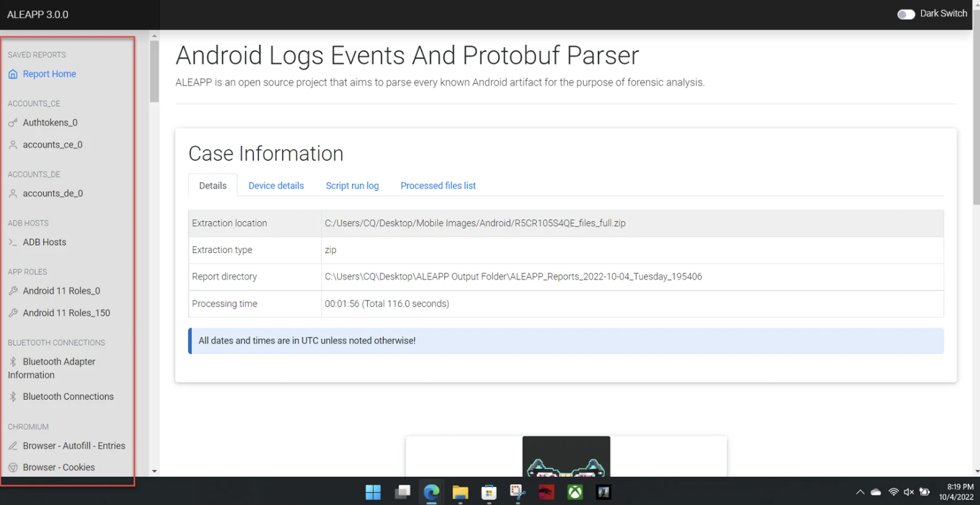Viewport: 980px width, 505px height.
Task: Click Microsoft Edge taskbar icon
Action: point(431,492)
